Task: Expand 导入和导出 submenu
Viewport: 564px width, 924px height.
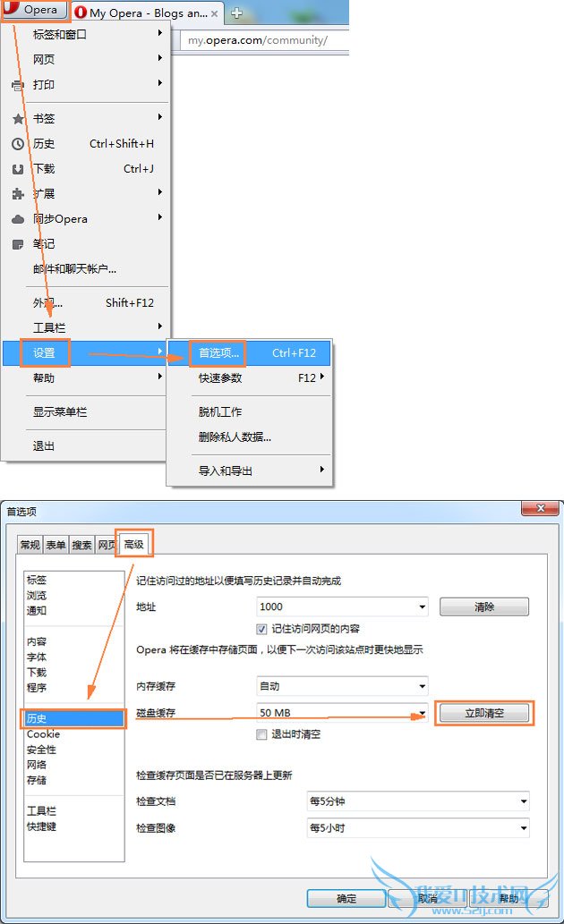Action: click(249, 470)
